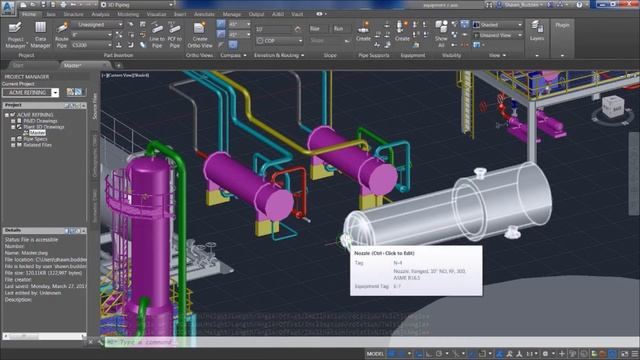Switch to the Insert ribbon tab
This screenshot has height=360, width=640.
[180, 14]
